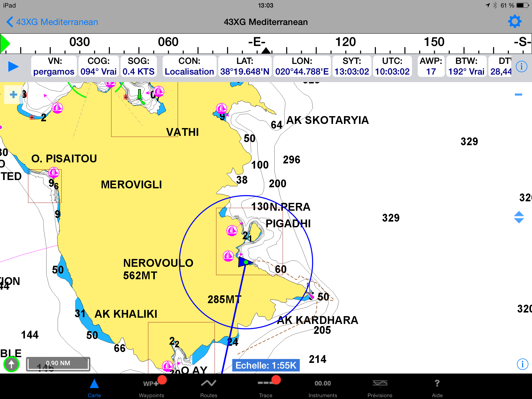
Task: Tap north-up compass arrow icon
Action: pos(11,364)
